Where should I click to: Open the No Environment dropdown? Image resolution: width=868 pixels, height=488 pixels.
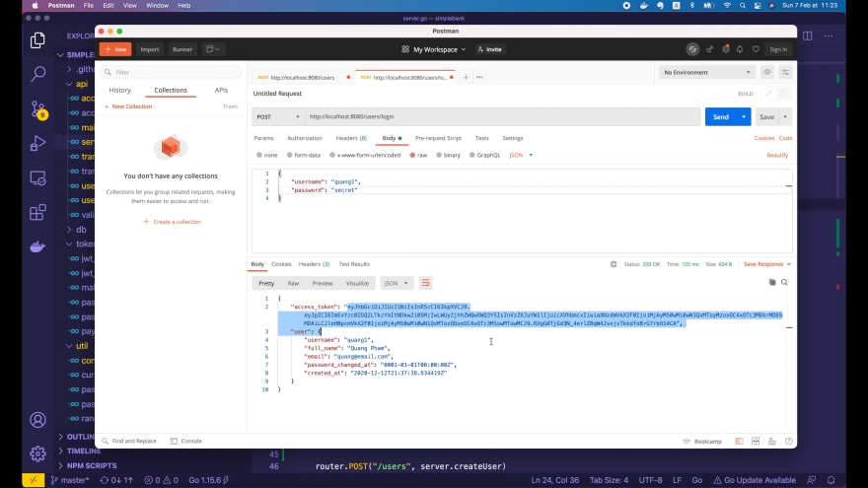707,73
